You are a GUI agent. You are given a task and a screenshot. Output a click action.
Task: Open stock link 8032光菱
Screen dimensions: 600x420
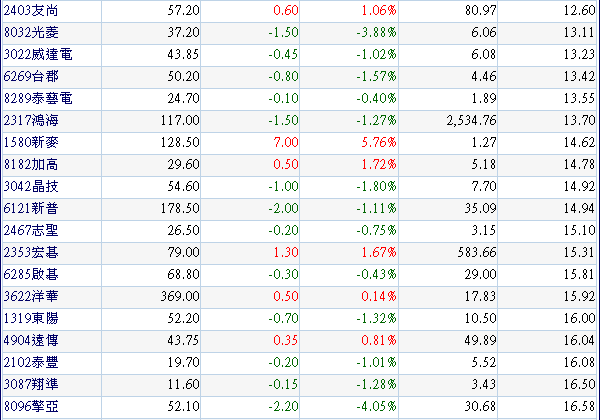31,32
